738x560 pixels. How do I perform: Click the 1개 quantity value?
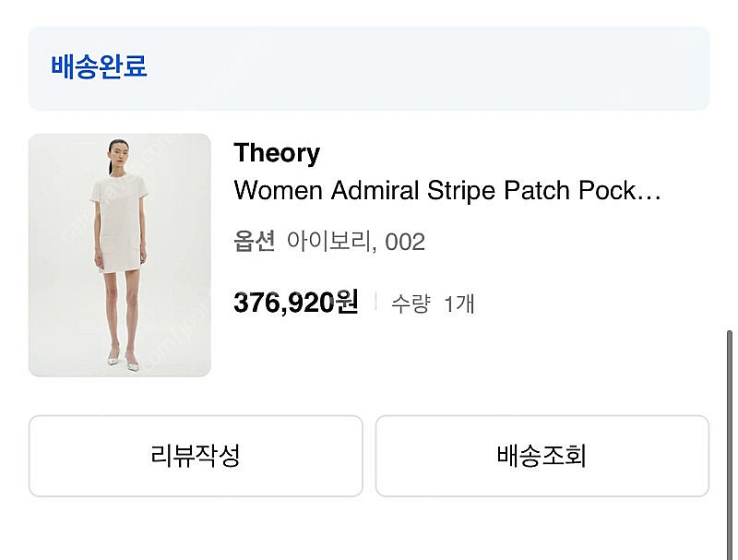[459, 304]
